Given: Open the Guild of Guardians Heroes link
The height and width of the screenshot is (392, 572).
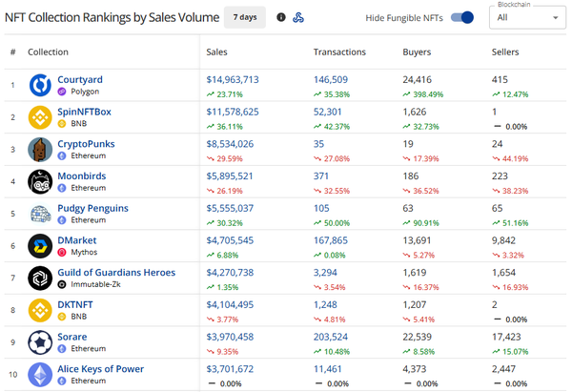Looking at the screenshot, I should pyautogui.click(x=116, y=272).
